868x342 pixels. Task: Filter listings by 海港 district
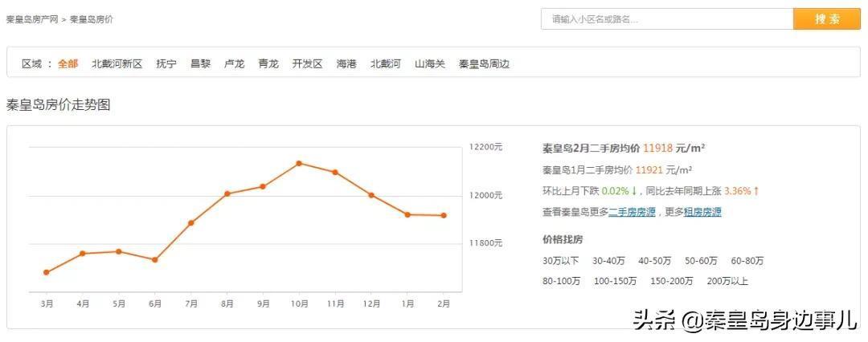point(346,63)
